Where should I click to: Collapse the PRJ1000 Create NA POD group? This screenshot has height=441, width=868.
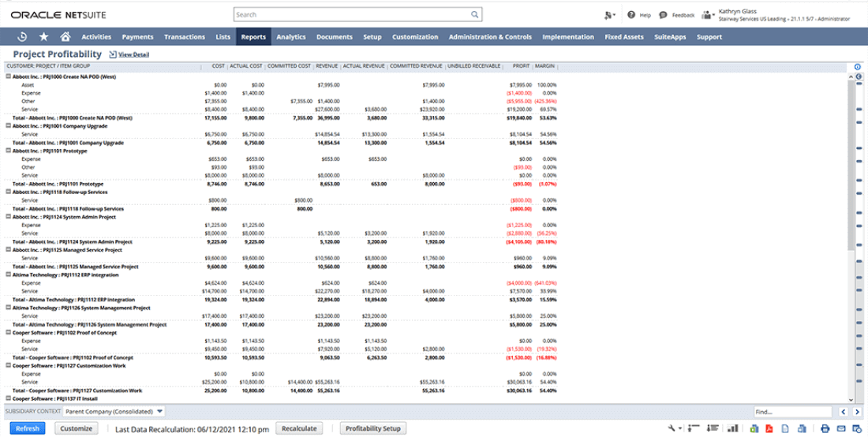[9, 77]
